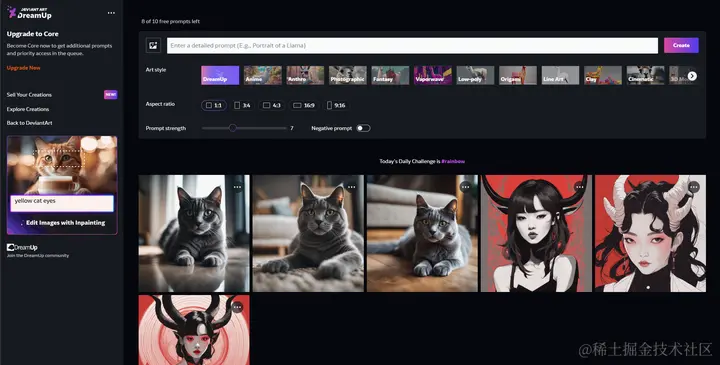Choose the Line Art style
The width and height of the screenshot is (720, 365).
(560, 75)
